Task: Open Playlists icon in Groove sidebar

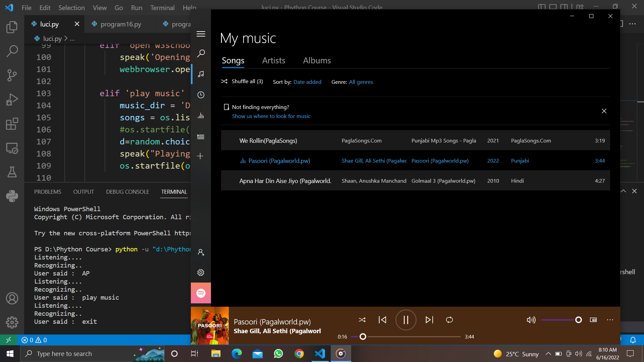Action: 201,137
